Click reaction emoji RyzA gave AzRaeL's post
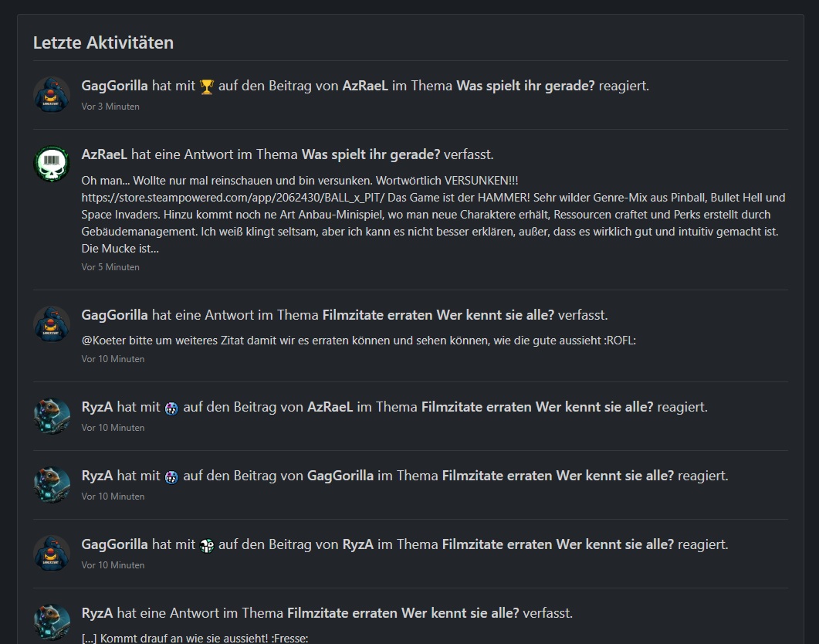The height and width of the screenshot is (644, 819). tap(171, 408)
